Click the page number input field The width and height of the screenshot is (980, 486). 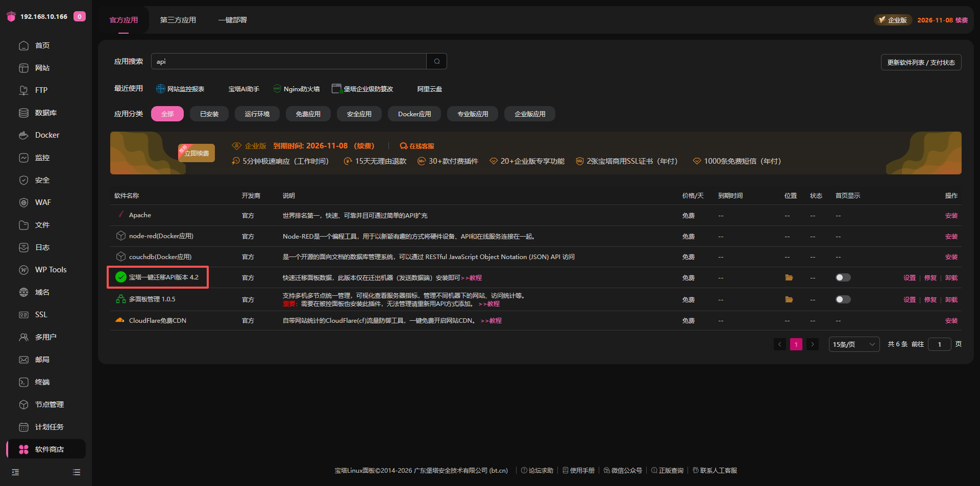(939, 344)
